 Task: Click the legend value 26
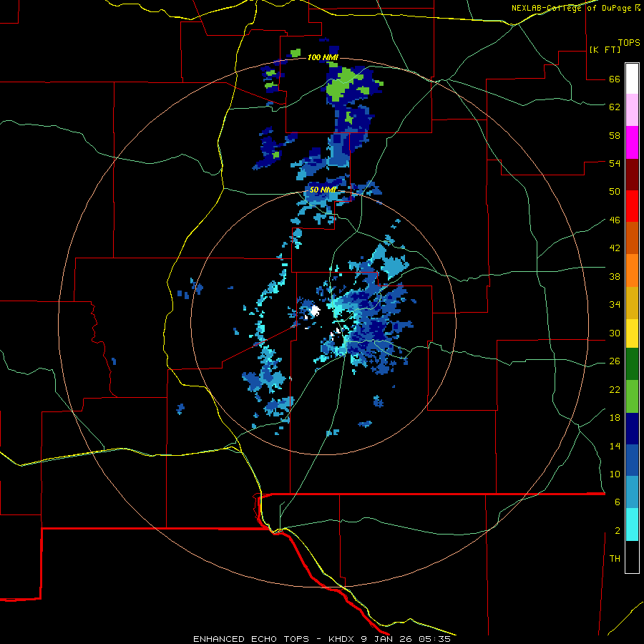[x=615, y=361]
